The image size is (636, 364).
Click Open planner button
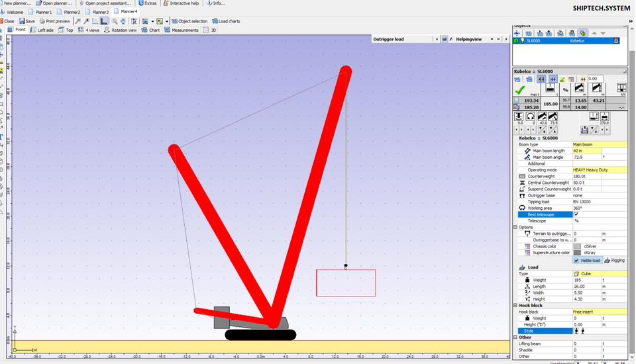pyautogui.click(x=54, y=3)
